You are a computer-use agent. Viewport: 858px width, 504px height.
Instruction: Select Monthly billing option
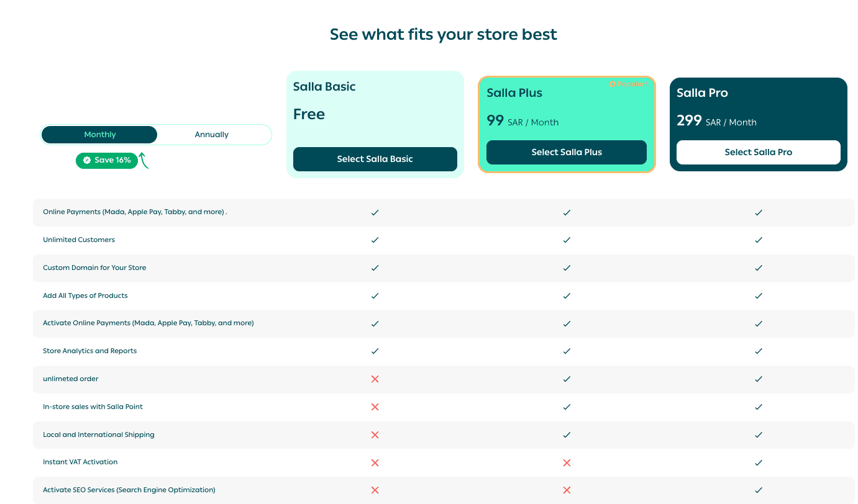click(100, 135)
